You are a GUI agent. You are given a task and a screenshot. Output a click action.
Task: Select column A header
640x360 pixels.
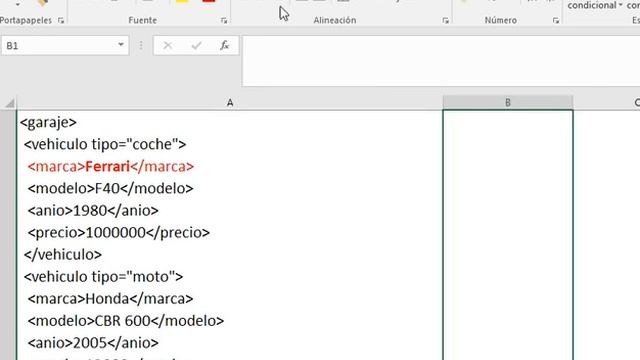coord(230,103)
